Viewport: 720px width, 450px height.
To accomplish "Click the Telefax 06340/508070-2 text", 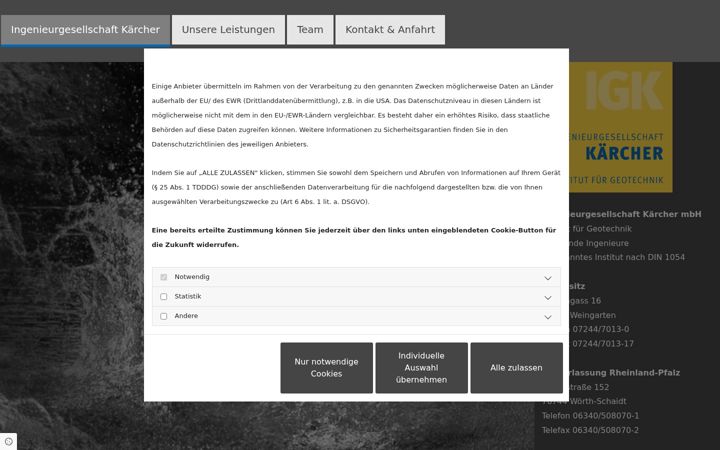I will pyautogui.click(x=590, y=430).
